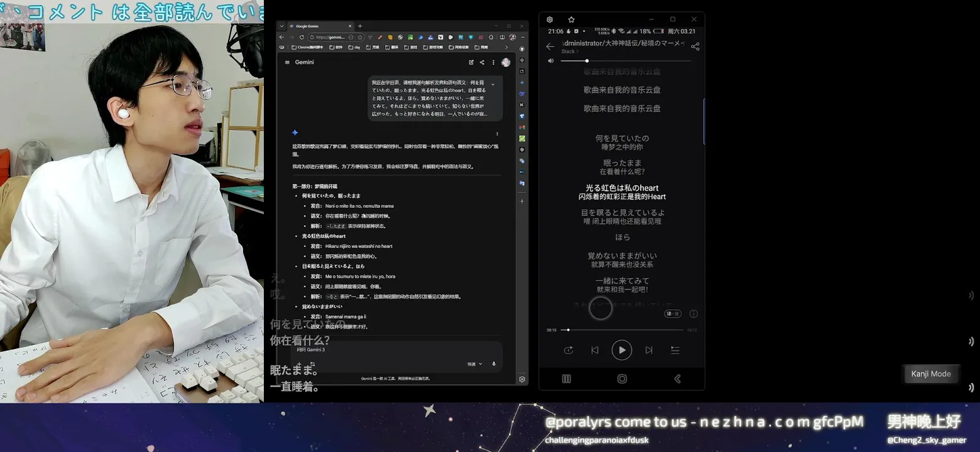Image resolution: width=980 pixels, height=452 pixels.
Task: Click the share conversation icon in Gemini
Action: tap(482, 62)
